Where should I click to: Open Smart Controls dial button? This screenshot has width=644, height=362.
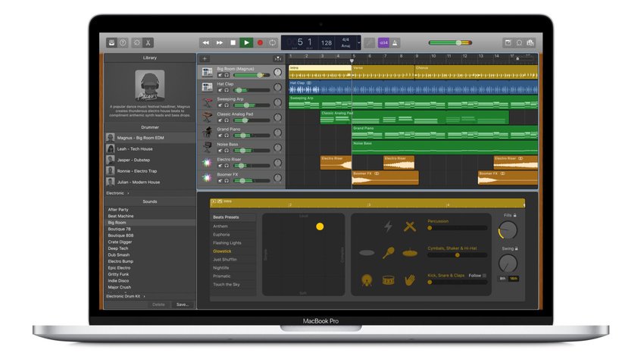(137, 42)
